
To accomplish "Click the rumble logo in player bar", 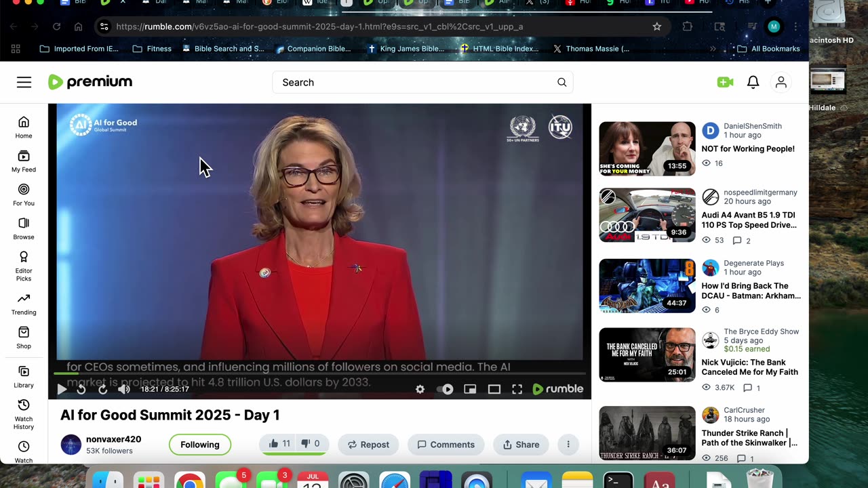I will click(557, 389).
